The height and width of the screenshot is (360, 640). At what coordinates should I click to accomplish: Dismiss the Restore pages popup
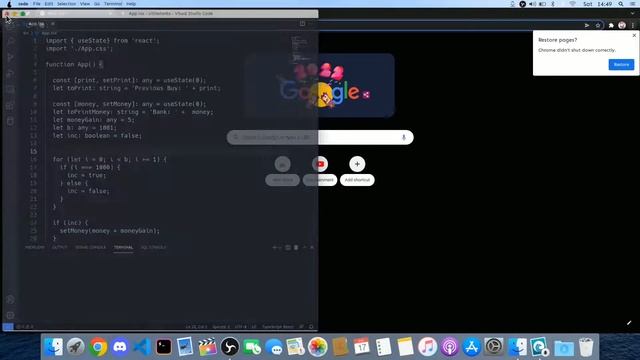(x=634, y=36)
